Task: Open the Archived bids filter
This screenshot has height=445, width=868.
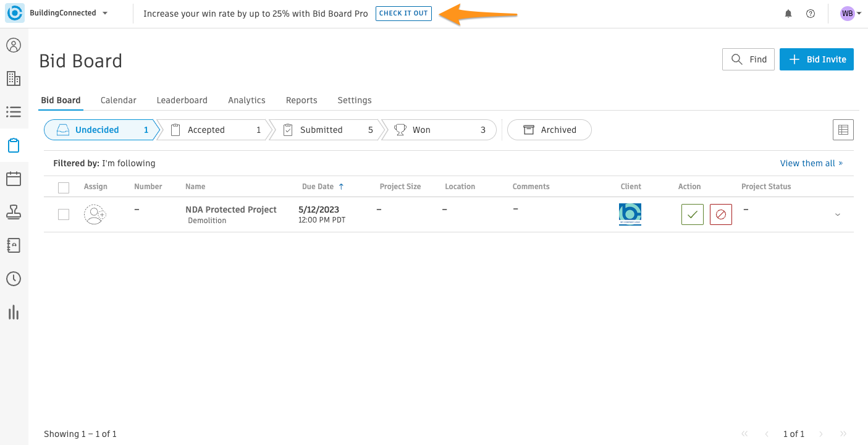Action: click(x=549, y=130)
